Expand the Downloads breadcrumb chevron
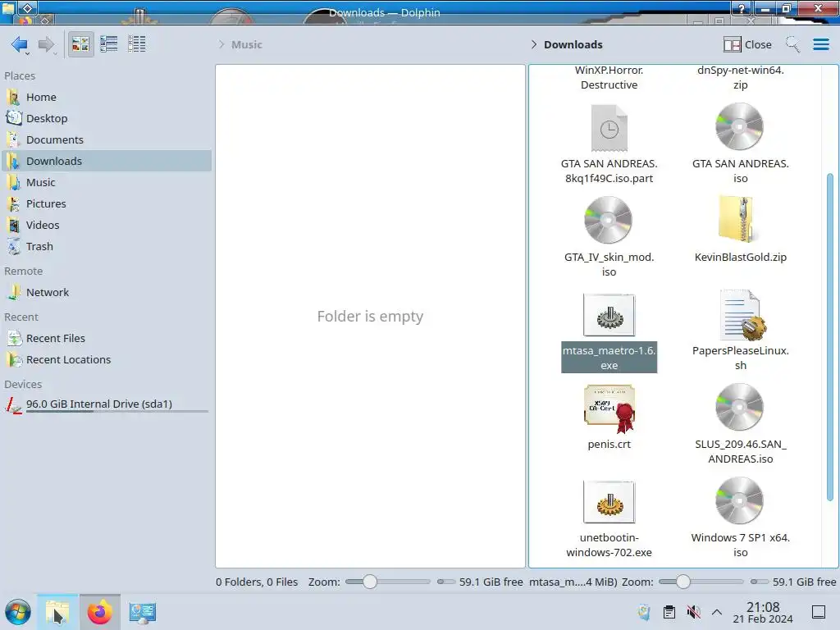The height and width of the screenshot is (630, 840). (x=533, y=44)
